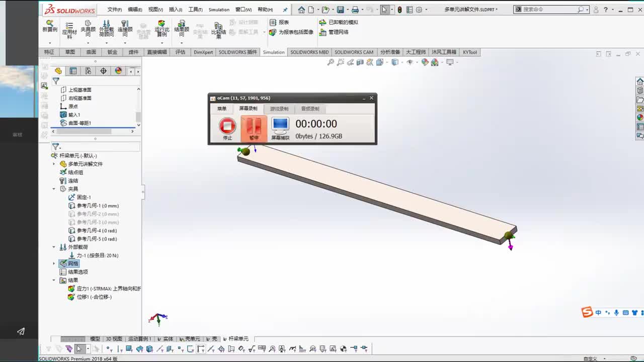Select the FeatureManager design tree tab icon
The width and height of the screenshot is (644, 362).
tap(58, 71)
